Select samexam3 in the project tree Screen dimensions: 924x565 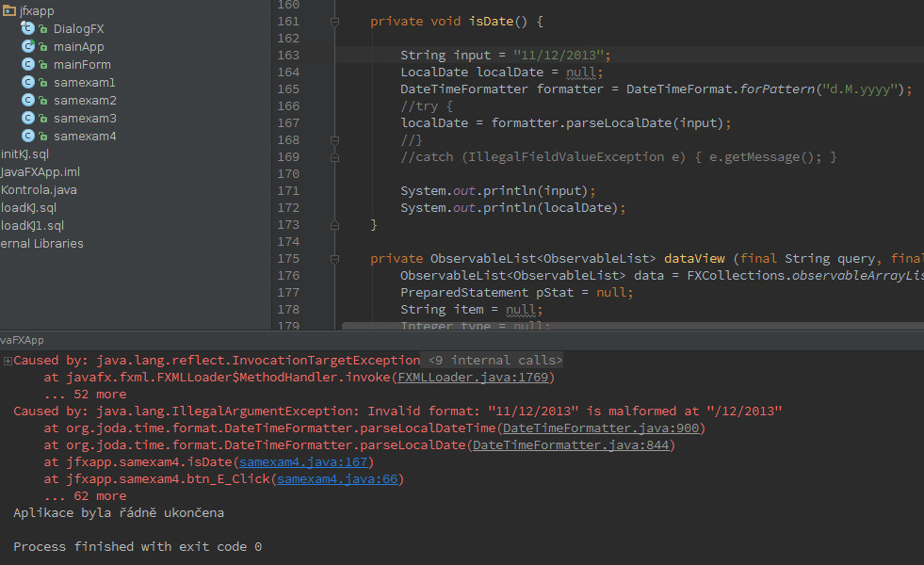point(85,118)
